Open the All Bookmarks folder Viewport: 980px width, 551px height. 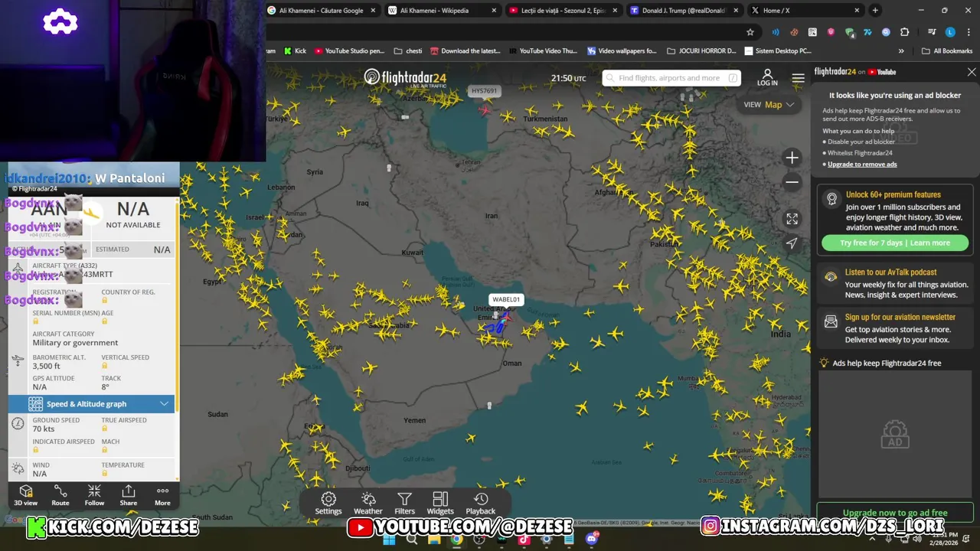[x=946, y=51]
